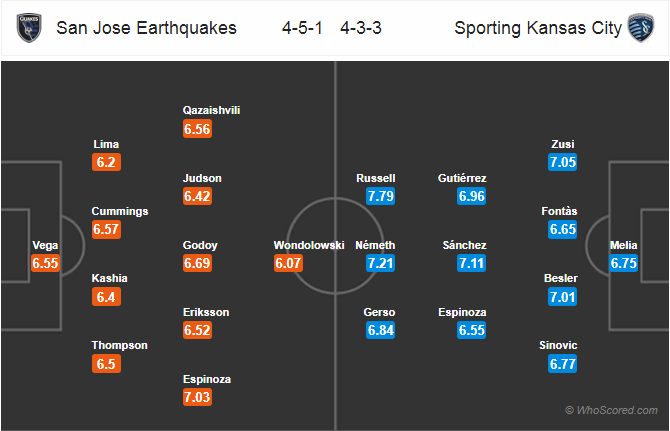Click Sánchez's 7.11 rating badge
This screenshot has width=670, height=431.
click(471, 263)
